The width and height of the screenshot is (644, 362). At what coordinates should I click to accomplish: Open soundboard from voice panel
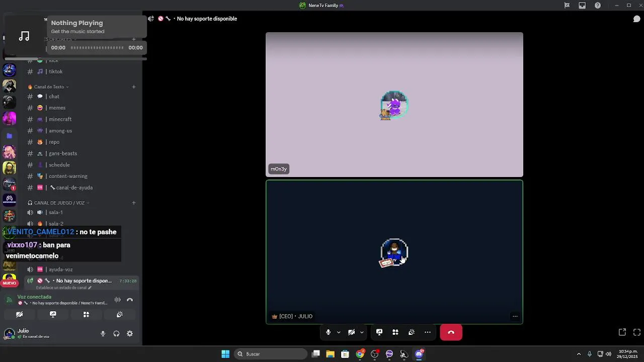click(120, 314)
